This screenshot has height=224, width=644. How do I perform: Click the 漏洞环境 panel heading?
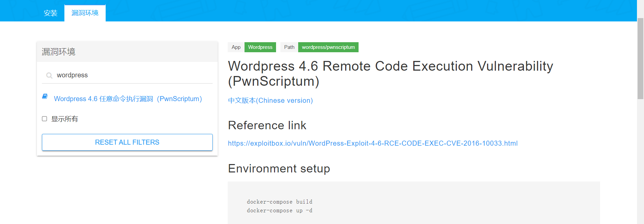59,52
